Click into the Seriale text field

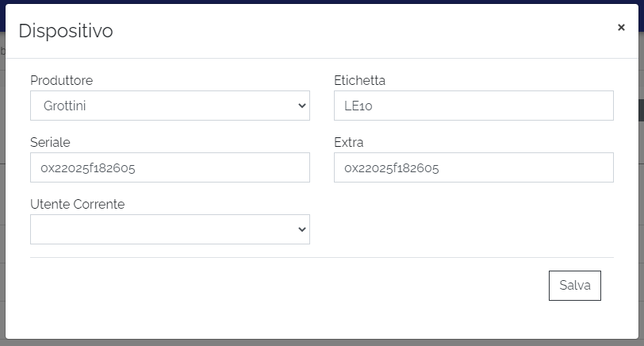coord(170,167)
